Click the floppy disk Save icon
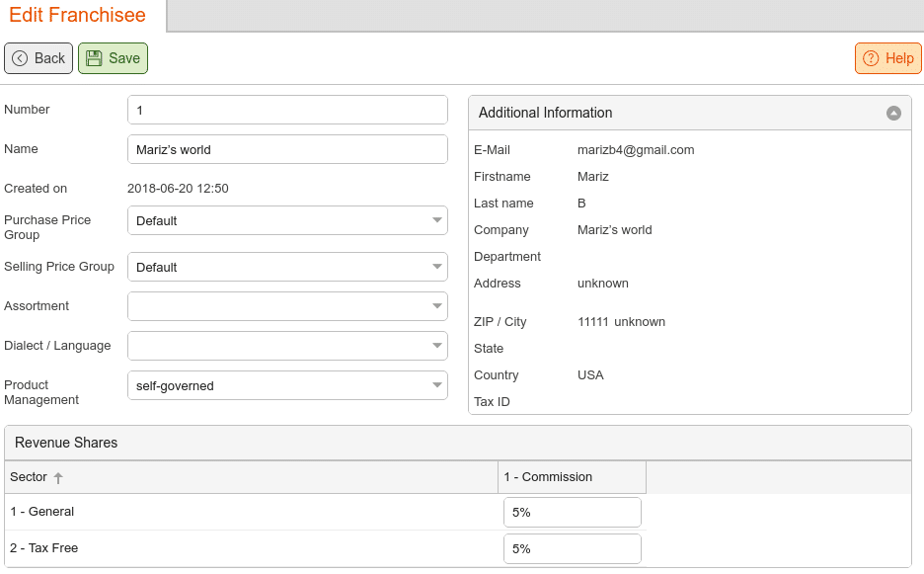924x574 pixels. pyautogui.click(x=94, y=58)
